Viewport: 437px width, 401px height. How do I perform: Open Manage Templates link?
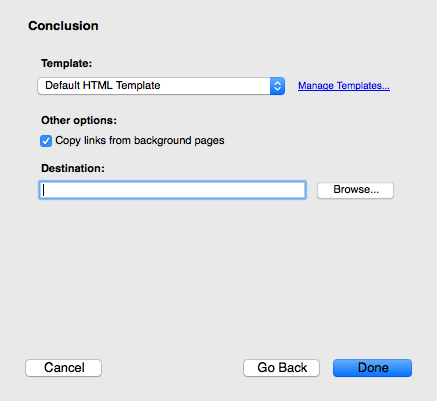(x=344, y=86)
